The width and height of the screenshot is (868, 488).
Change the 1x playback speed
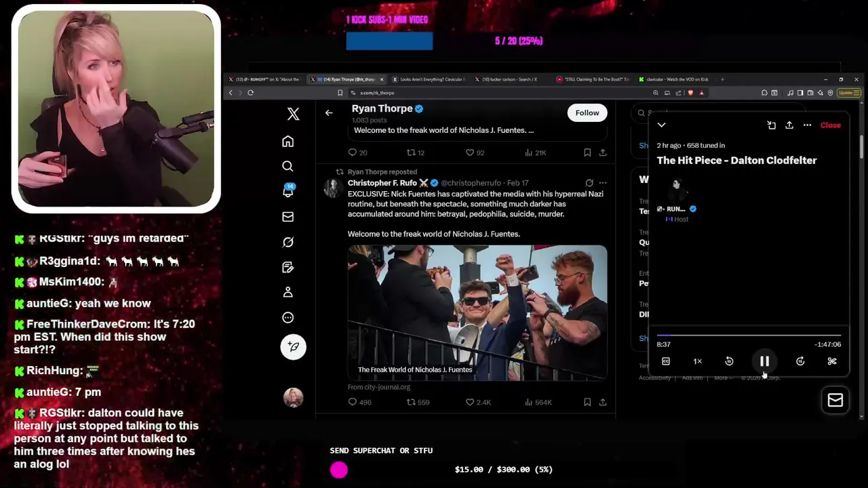tap(697, 361)
